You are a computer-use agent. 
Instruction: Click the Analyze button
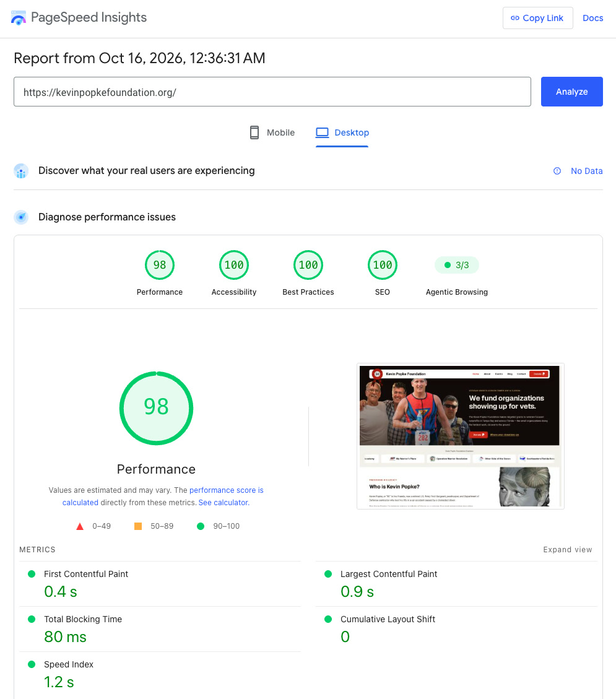click(572, 92)
